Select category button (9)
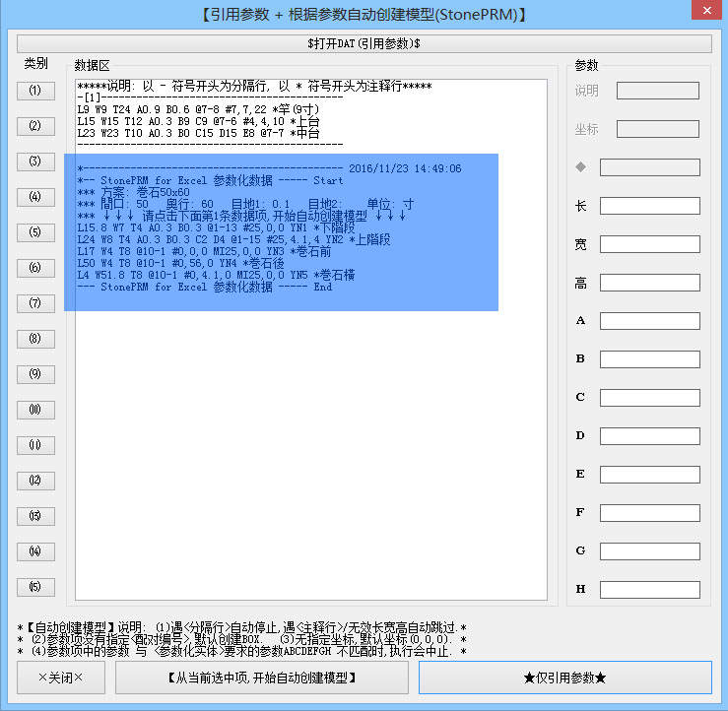Image resolution: width=728 pixels, height=711 pixels. tap(35, 374)
